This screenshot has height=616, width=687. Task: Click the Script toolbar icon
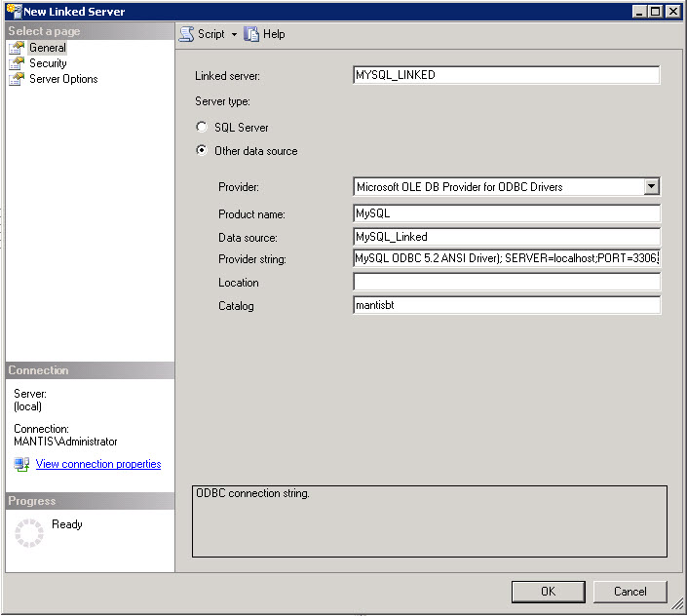click(186, 34)
